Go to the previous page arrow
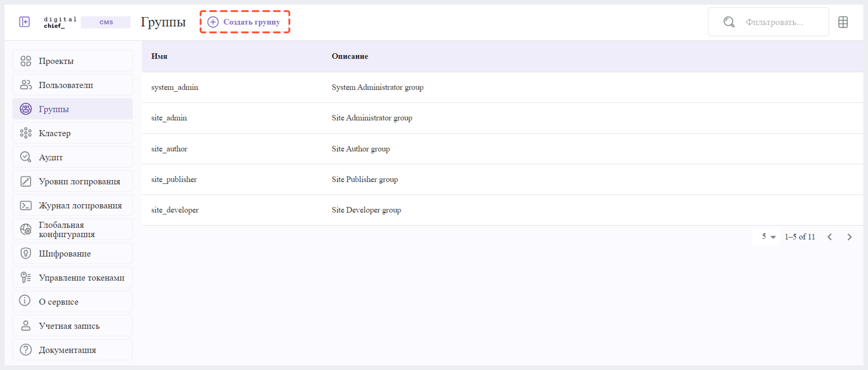868x370 pixels. pyautogui.click(x=829, y=237)
